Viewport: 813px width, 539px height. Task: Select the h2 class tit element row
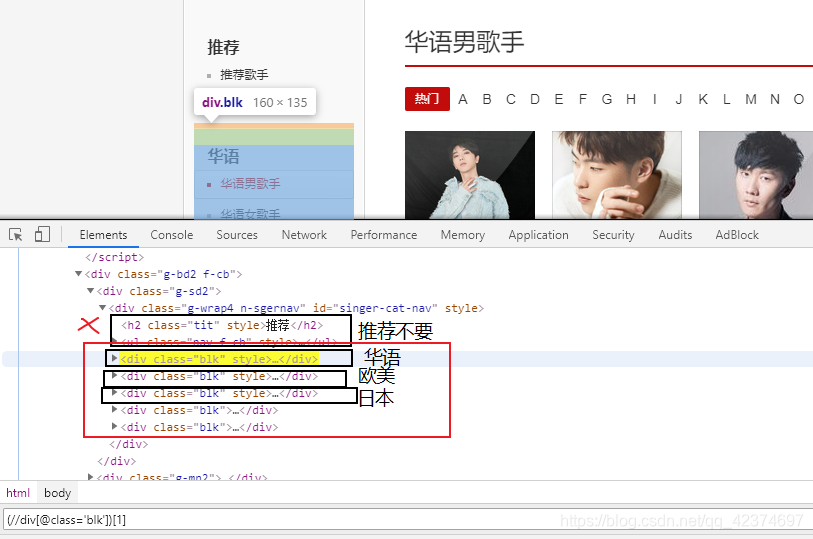click(222, 325)
